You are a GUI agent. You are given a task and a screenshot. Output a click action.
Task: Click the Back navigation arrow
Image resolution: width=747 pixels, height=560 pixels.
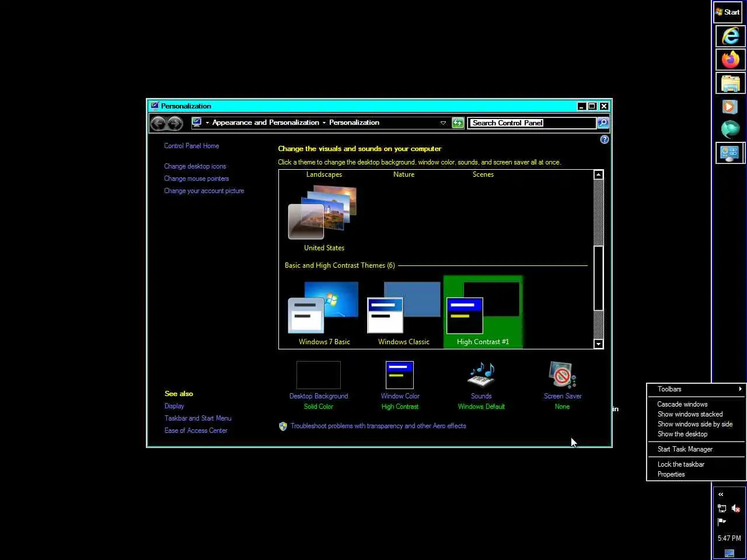[158, 123]
